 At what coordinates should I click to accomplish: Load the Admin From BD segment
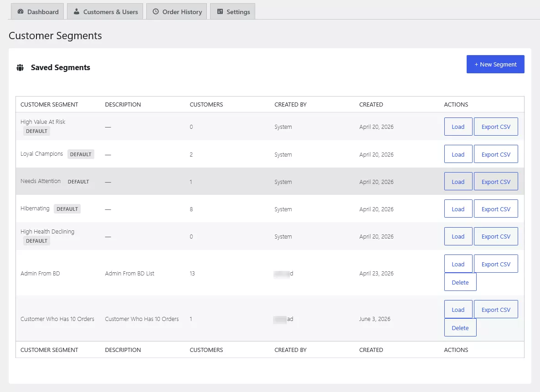point(458,264)
